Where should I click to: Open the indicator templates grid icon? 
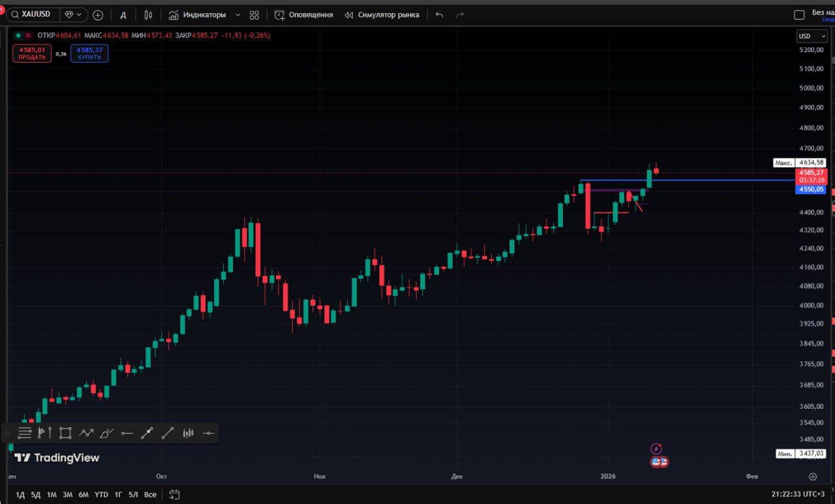click(254, 14)
